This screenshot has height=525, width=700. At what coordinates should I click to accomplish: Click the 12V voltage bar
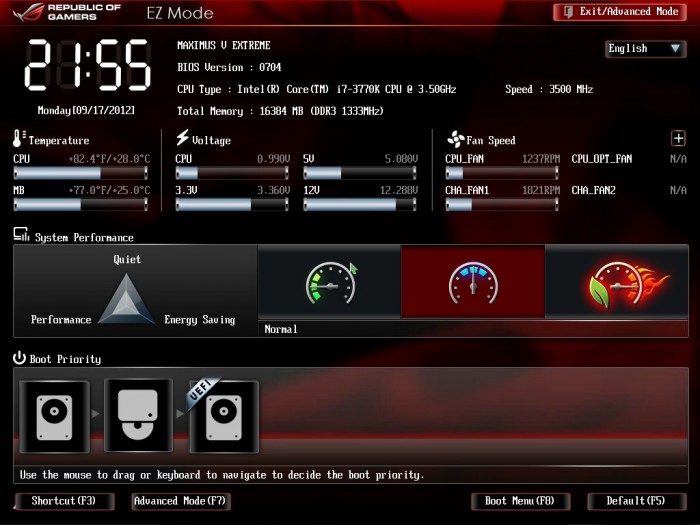(x=360, y=204)
